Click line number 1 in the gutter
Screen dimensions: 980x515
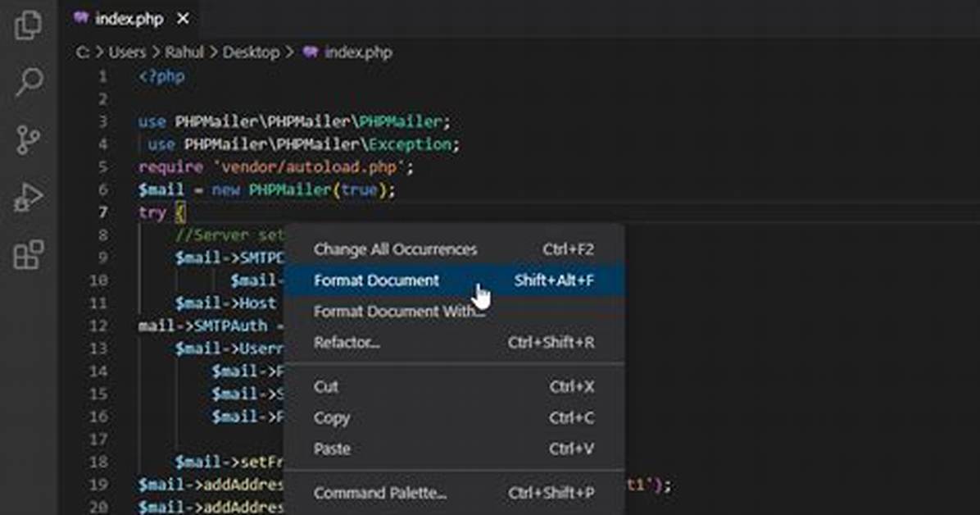102,77
